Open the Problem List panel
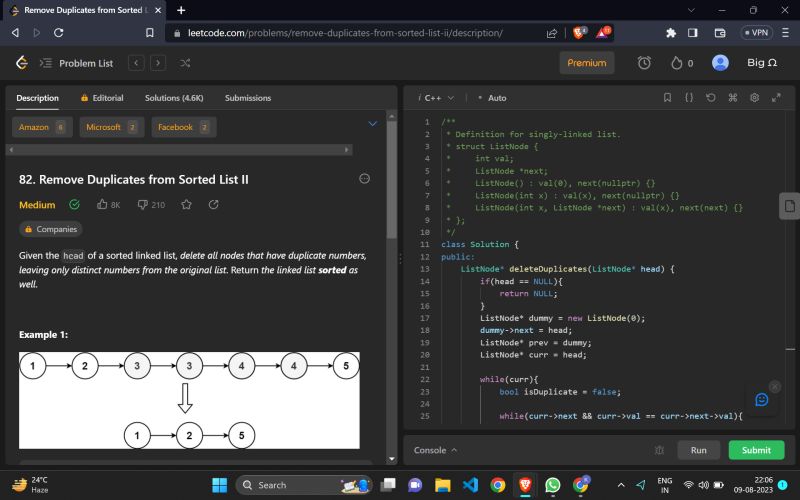 click(x=77, y=63)
